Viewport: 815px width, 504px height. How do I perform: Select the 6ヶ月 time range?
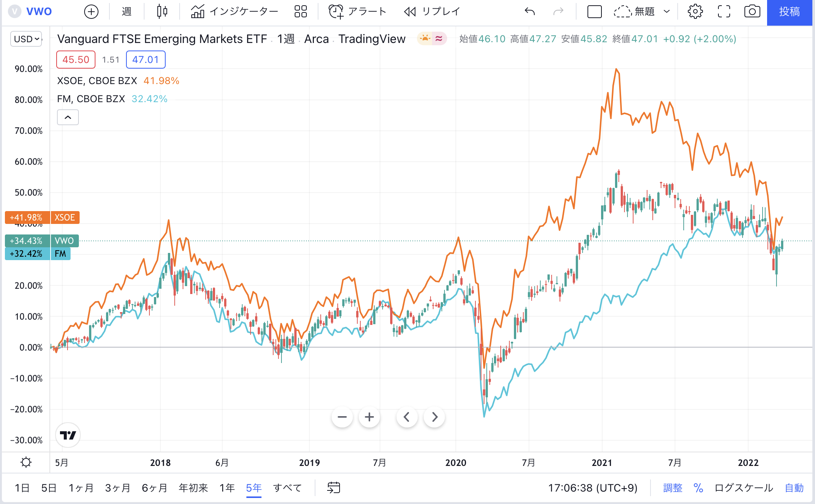pos(155,488)
